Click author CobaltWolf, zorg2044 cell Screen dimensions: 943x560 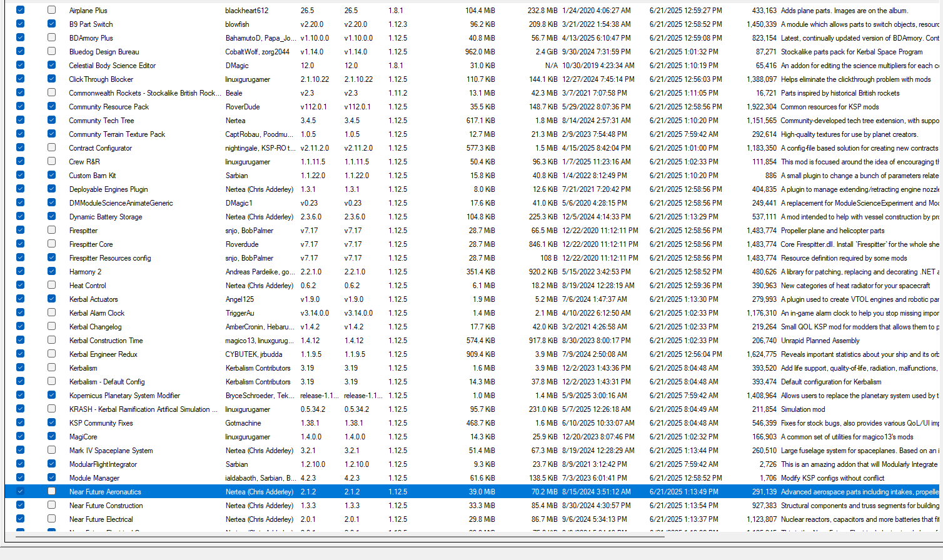pyautogui.click(x=257, y=52)
